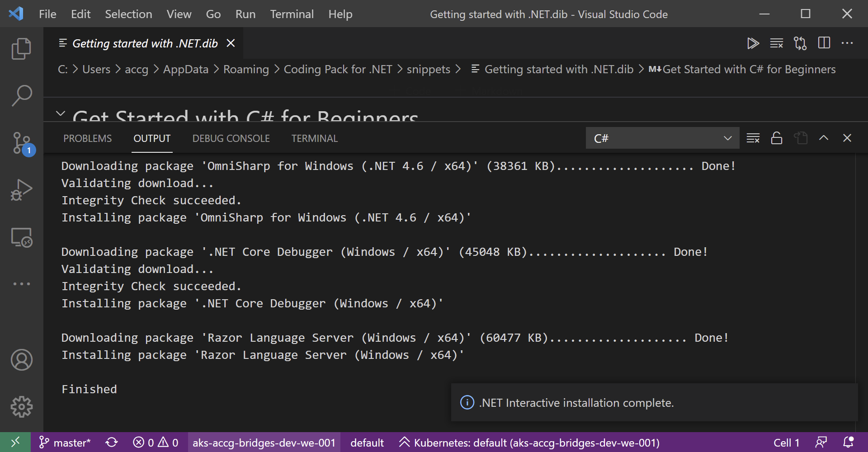Open Source Control view with 1 change
Image resolution: width=868 pixels, height=452 pixels.
(21, 143)
